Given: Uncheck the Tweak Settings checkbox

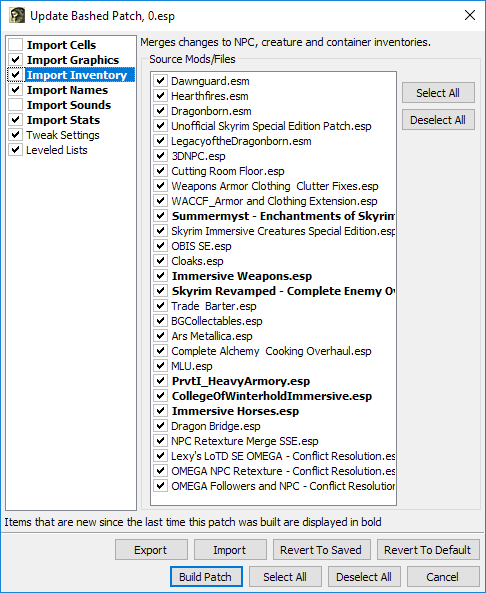Looking at the screenshot, I should pos(16,135).
